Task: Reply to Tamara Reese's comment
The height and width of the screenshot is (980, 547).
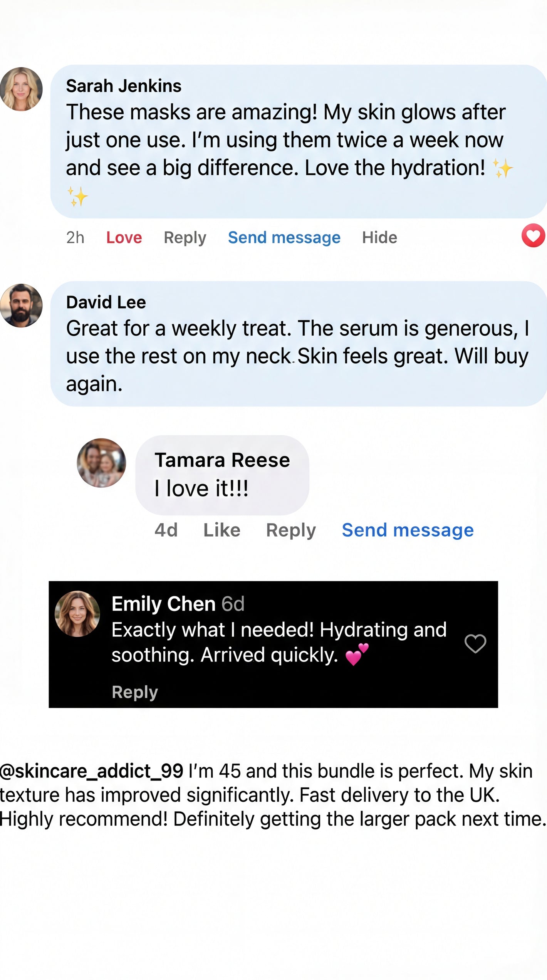Action: coord(291,530)
